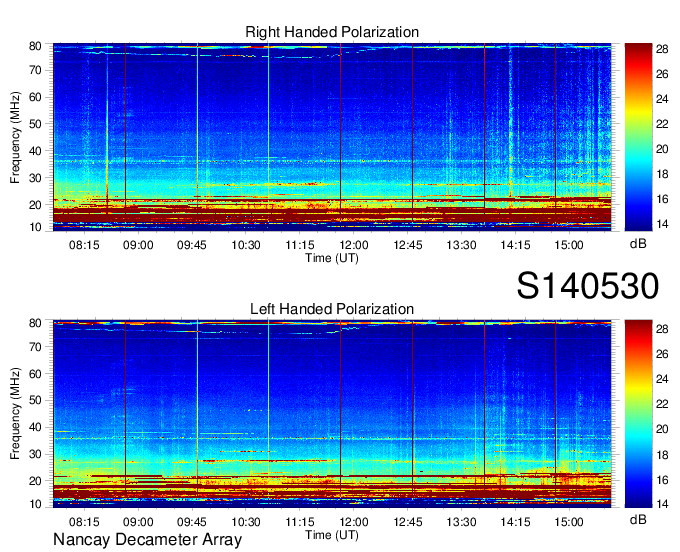Click "Frequency (MHz)" axis label of Left Handed plot
Image resolution: width=680 pixels, height=552 pixels.
(x=15, y=414)
